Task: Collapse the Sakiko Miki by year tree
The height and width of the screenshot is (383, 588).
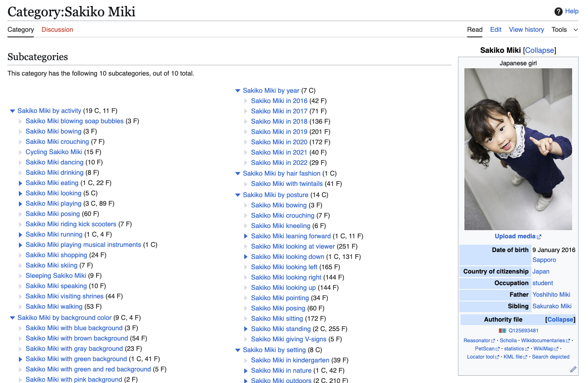Action: click(x=238, y=91)
